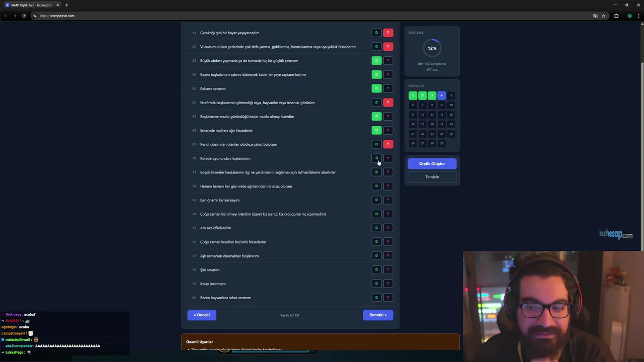This screenshot has width=644, height=362.
Task: Answer D for question 73 Ben önemli bir kimseyim
Action: pyautogui.click(x=376, y=200)
